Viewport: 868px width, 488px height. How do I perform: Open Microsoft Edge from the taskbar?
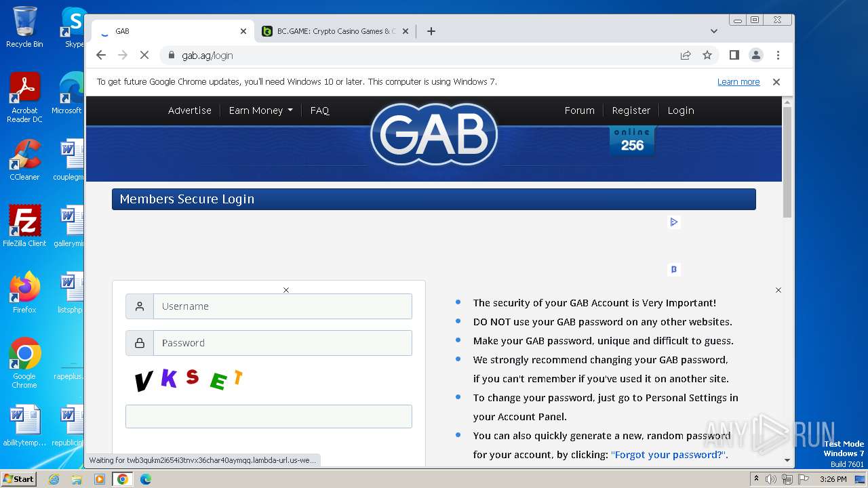tap(146, 479)
